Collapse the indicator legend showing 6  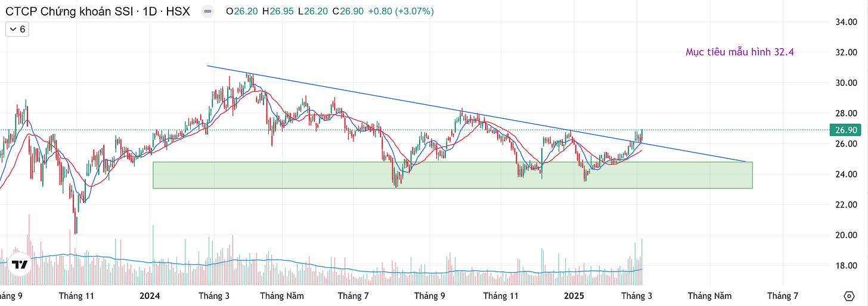[x=17, y=29]
